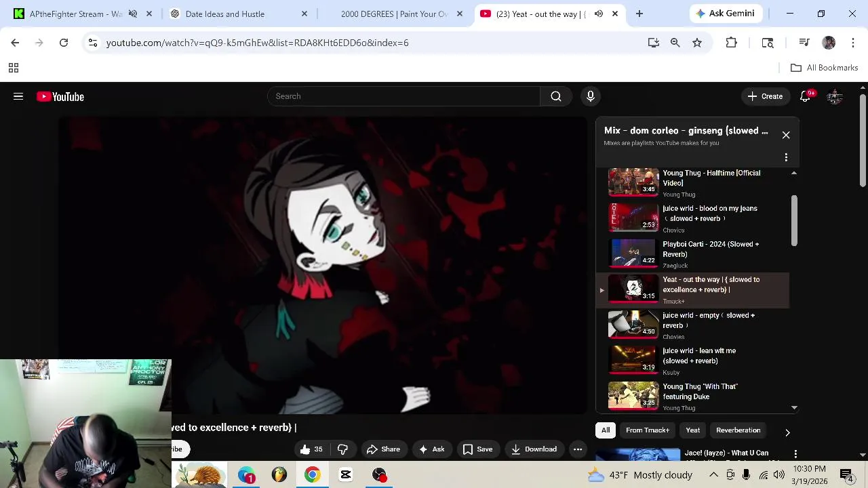Go to YouTube home via logo
868x488 pixels.
point(60,97)
